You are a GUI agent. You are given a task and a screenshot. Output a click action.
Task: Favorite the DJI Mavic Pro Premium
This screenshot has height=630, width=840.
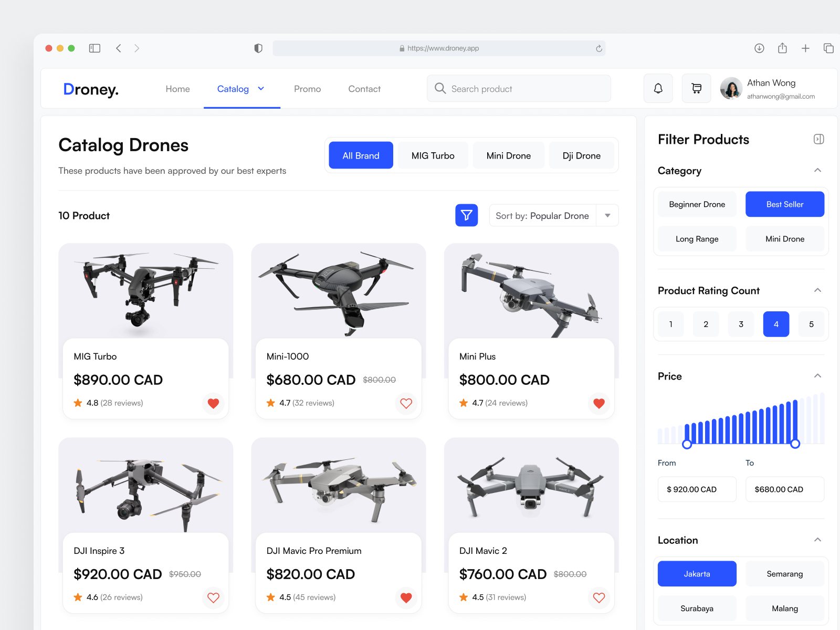(x=406, y=597)
